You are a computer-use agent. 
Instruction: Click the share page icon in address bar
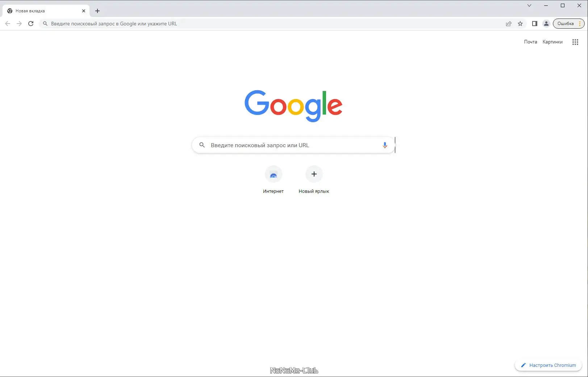(x=509, y=24)
